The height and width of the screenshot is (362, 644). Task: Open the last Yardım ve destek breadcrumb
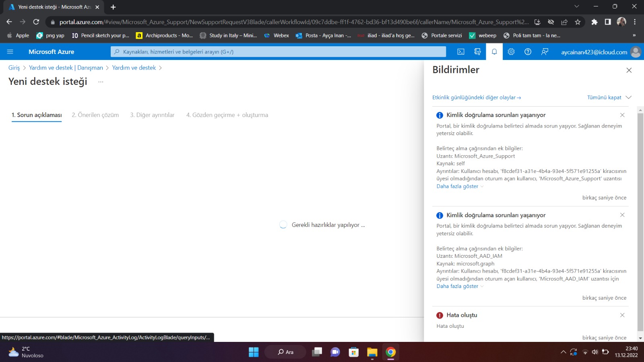pyautogui.click(x=134, y=68)
